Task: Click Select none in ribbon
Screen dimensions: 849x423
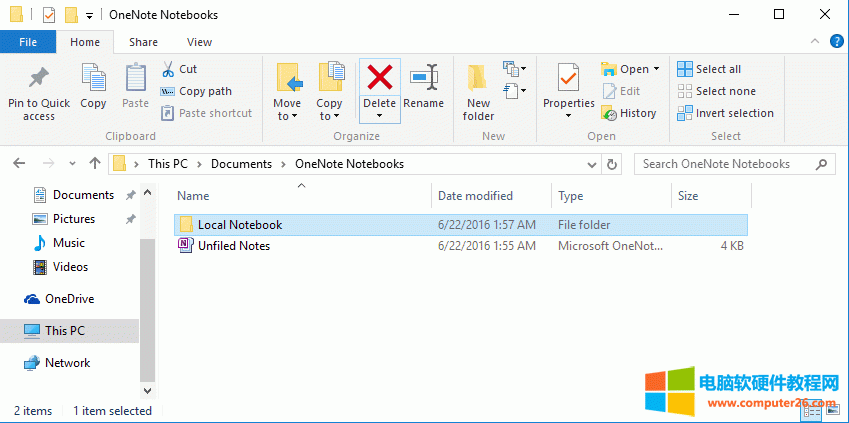Action: click(x=716, y=91)
